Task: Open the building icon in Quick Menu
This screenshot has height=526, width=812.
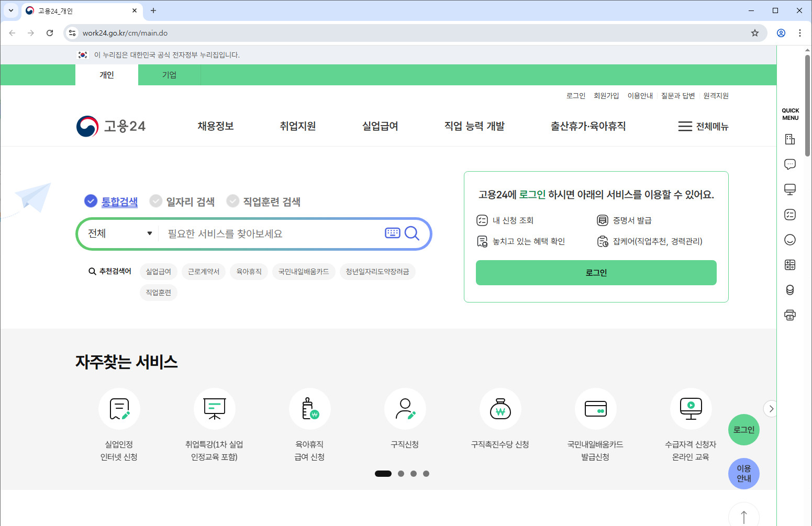Action: (790, 139)
